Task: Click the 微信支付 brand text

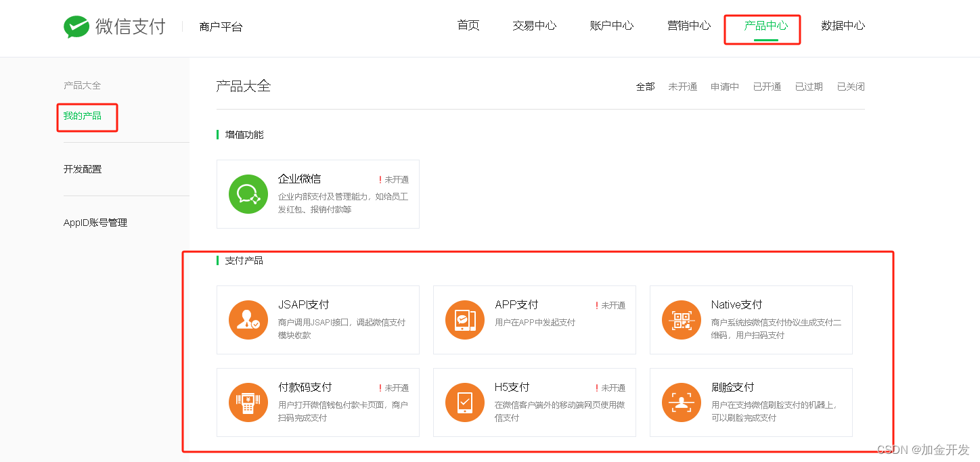Action: pyautogui.click(x=131, y=26)
